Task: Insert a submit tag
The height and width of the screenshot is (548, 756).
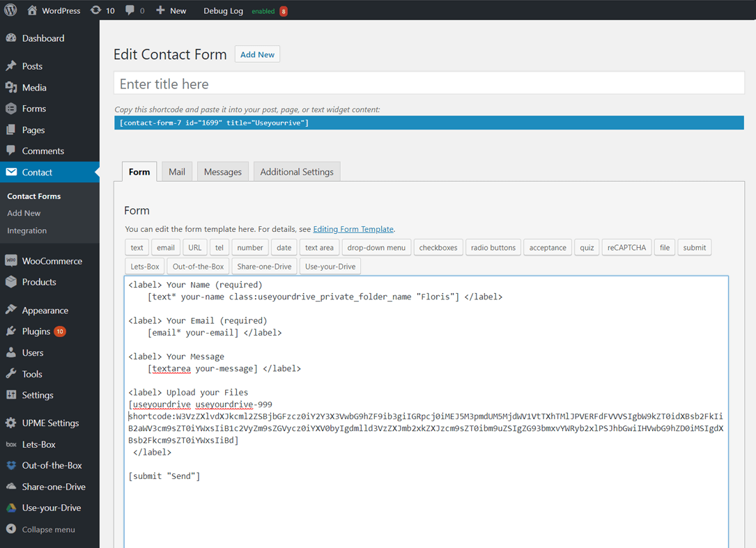Action: 694,247
